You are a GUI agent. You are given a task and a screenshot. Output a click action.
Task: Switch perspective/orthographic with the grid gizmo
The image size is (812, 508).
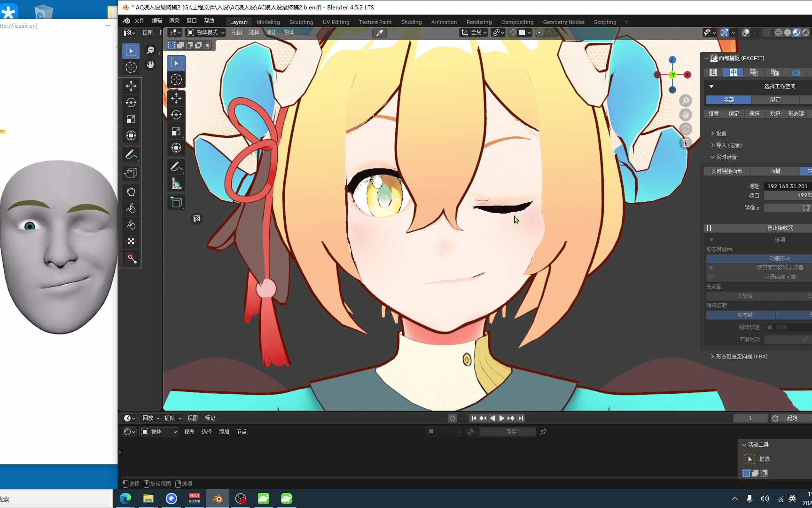686,143
